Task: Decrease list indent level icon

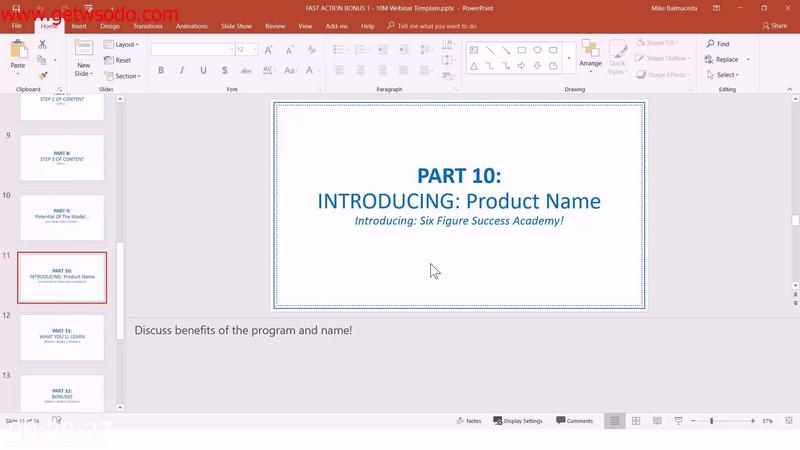Action: (x=382, y=49)
